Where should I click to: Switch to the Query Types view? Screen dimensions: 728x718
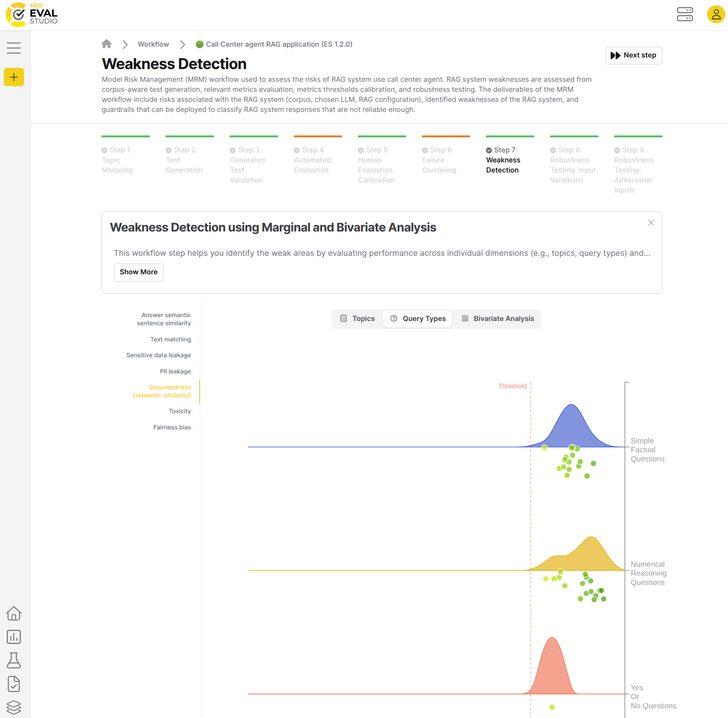417,319
